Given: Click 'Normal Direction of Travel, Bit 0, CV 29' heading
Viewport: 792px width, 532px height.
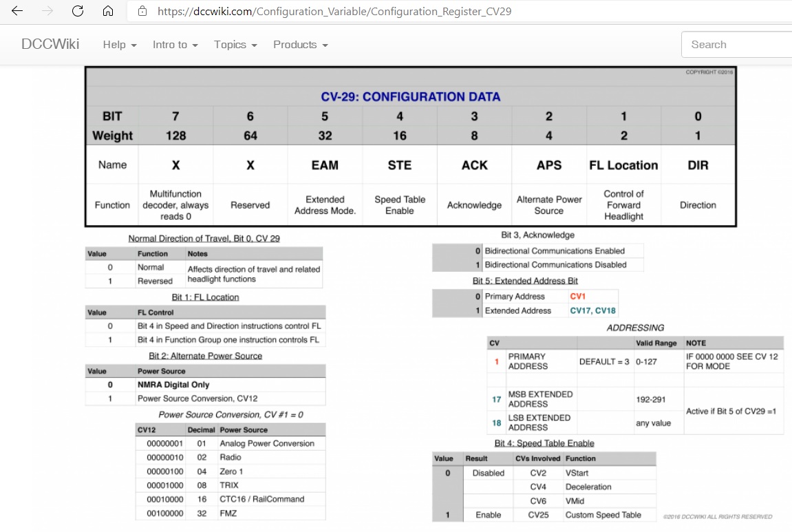Looking at the screenshot, I should click(x=204, y=238).
